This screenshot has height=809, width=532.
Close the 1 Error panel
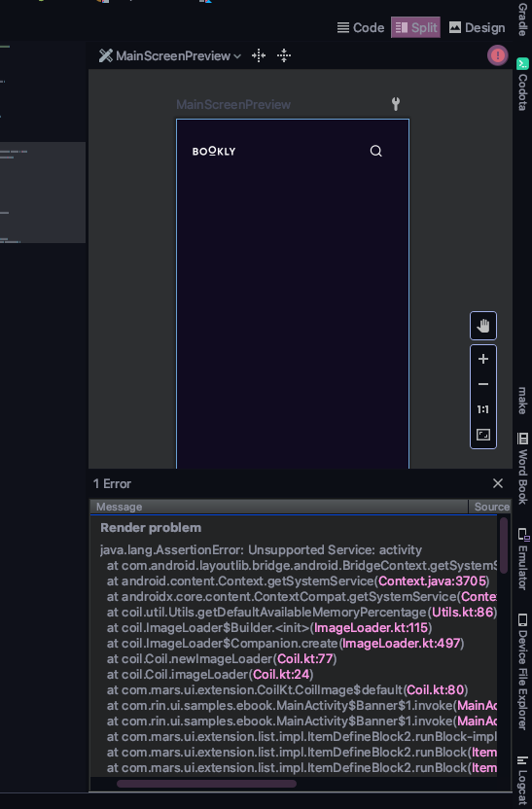tap(497, 483)
